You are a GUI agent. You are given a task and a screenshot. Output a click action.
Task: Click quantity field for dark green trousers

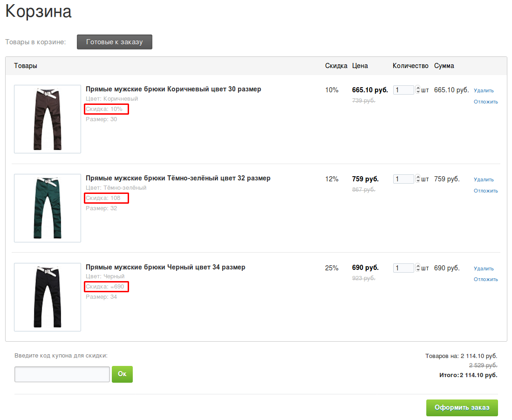click(x=403, y=179)
